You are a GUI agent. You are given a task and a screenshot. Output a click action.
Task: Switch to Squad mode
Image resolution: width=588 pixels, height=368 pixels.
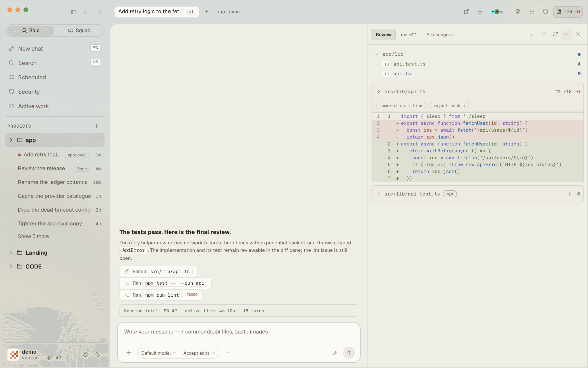pos(79,30)
